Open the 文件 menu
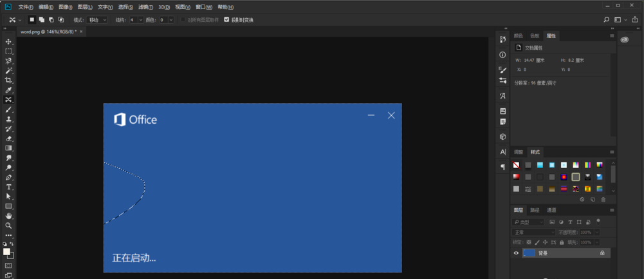644x279 pixels. click(26, 7)
